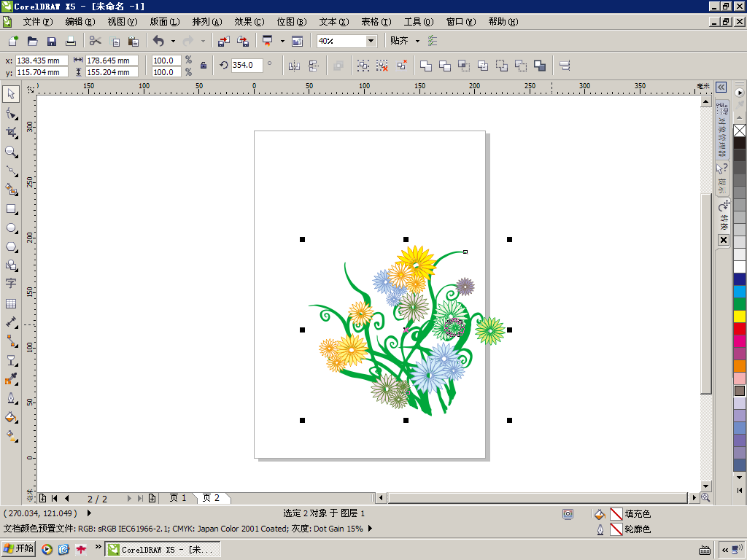
Task: Select the Interactive Blend tool goblet icon
Action: pos(12,360)
